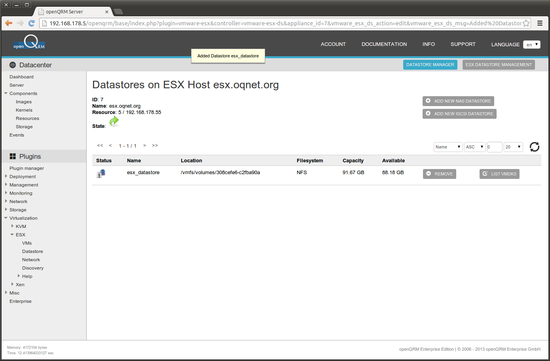Collapse the Components tree node
This screenshot has height=361, width=550.
pyautogui.click(x=6, y=93)
